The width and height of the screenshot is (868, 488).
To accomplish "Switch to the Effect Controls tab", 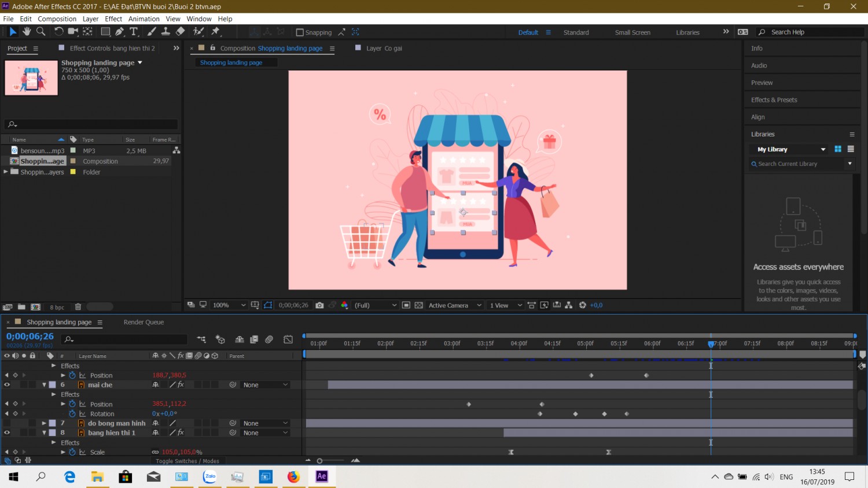I will [112, 48].
